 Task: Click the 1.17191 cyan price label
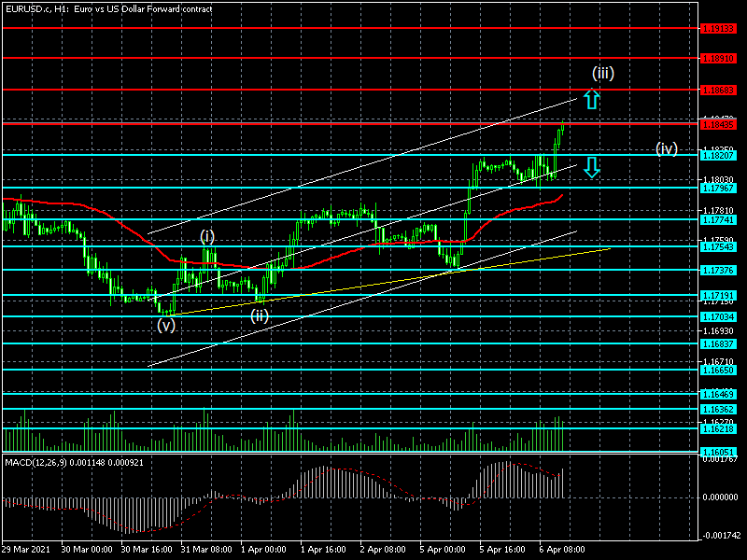[718, 296]
